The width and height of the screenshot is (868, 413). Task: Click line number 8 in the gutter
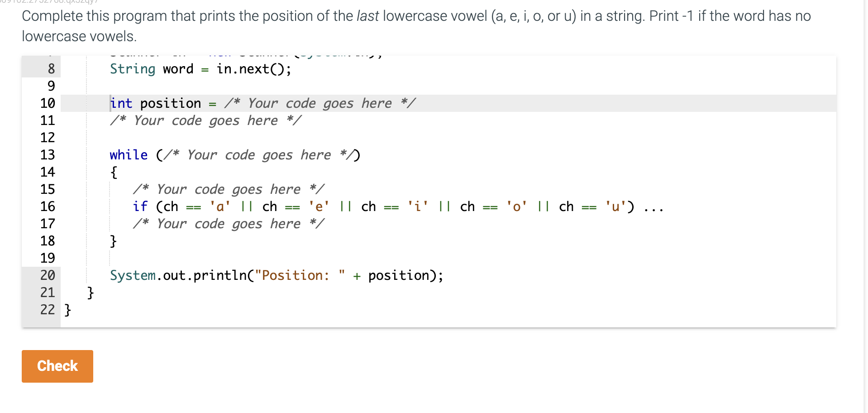pos(51,69)
